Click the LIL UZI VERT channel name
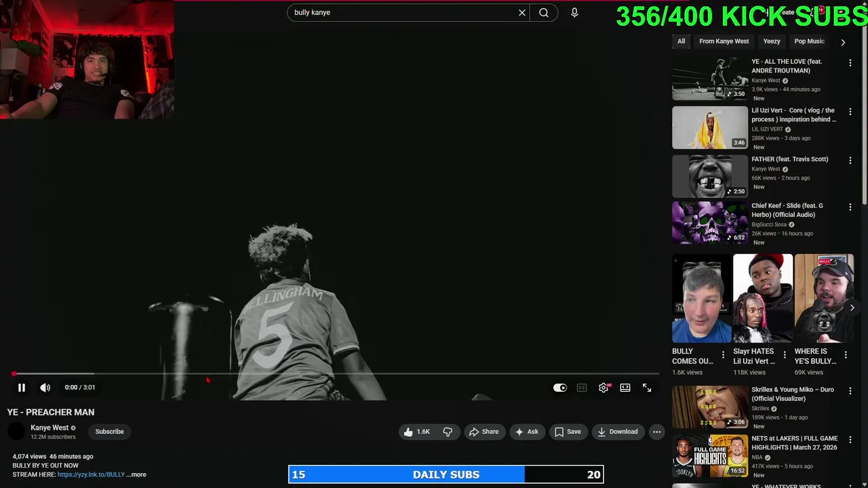Screen dimensions: 868x488 tap(767, 129)
